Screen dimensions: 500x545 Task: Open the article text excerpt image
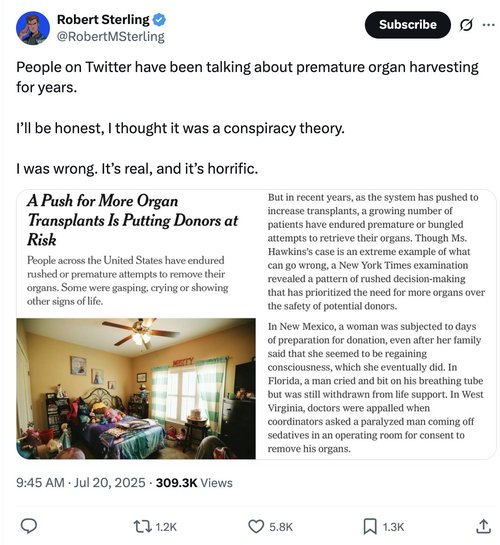376,324
